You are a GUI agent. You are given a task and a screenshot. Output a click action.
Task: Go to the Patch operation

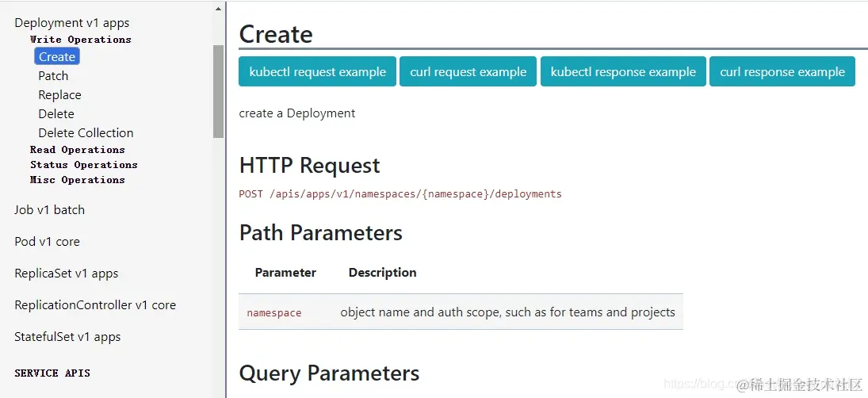click(x=53, y=76)
